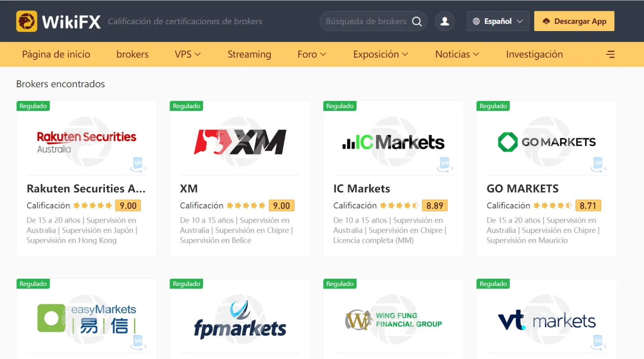Viewport: 644px width, 359px height.
Task: Click the Regulado tag on Rakuten Securities card
Action: coord(33,106)
